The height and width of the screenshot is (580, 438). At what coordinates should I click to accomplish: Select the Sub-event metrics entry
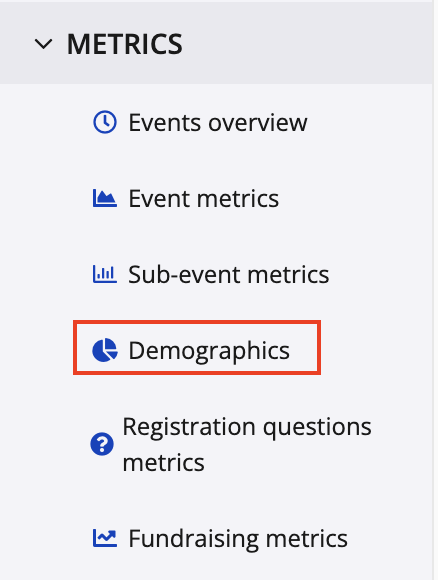click(229, 274)
